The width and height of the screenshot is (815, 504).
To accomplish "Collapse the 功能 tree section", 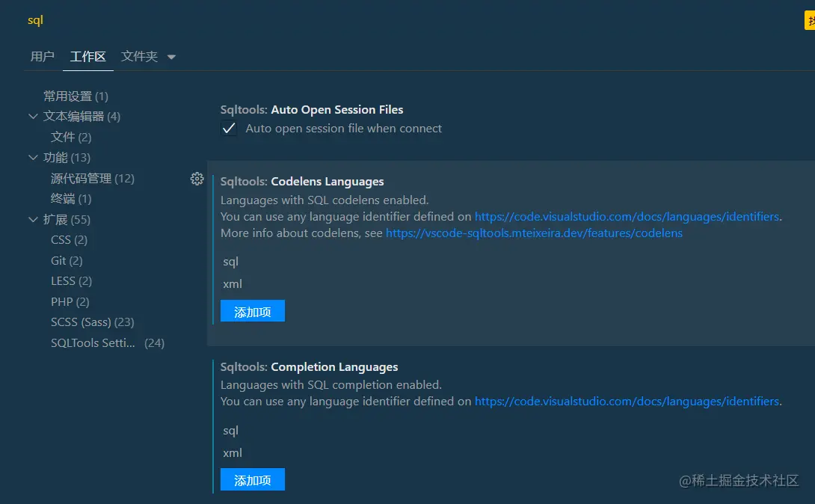I will pyautogui.click(x=33, y=158).
